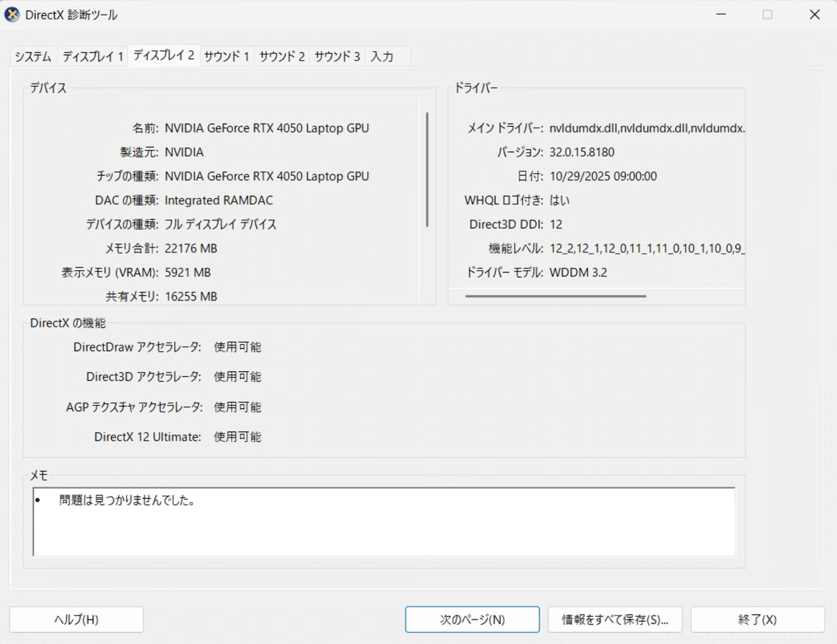
Task: Click the 機能レベル value 12_2,12_1,12_0
Action: pos(647,248)
